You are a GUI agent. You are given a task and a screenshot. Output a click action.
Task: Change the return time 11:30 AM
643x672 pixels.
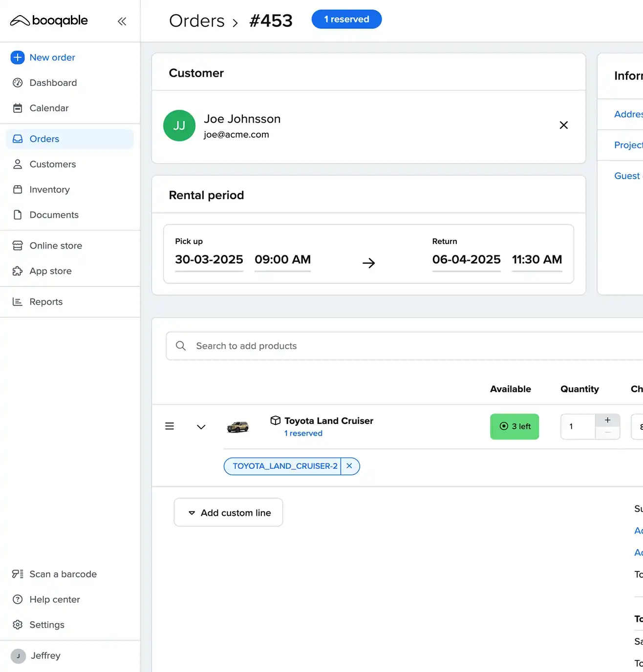click(x=536, y=260)
